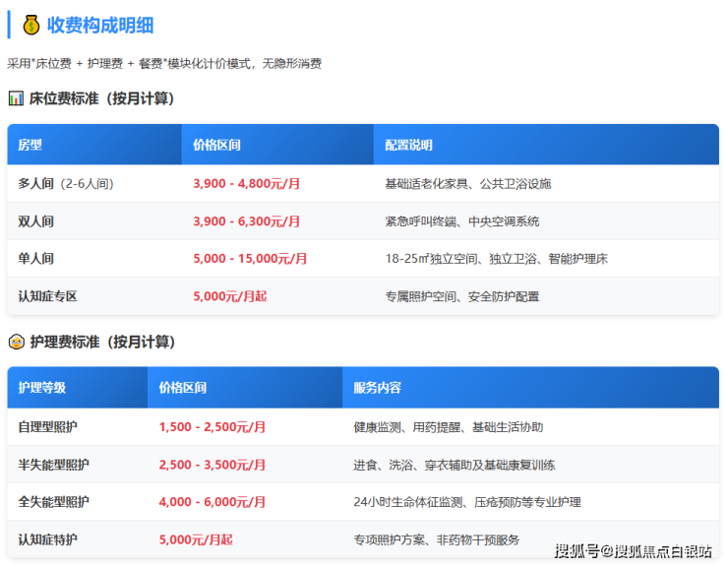
Task: Click the money bag icon beside 收费构成明细
Action: point(31,25)
